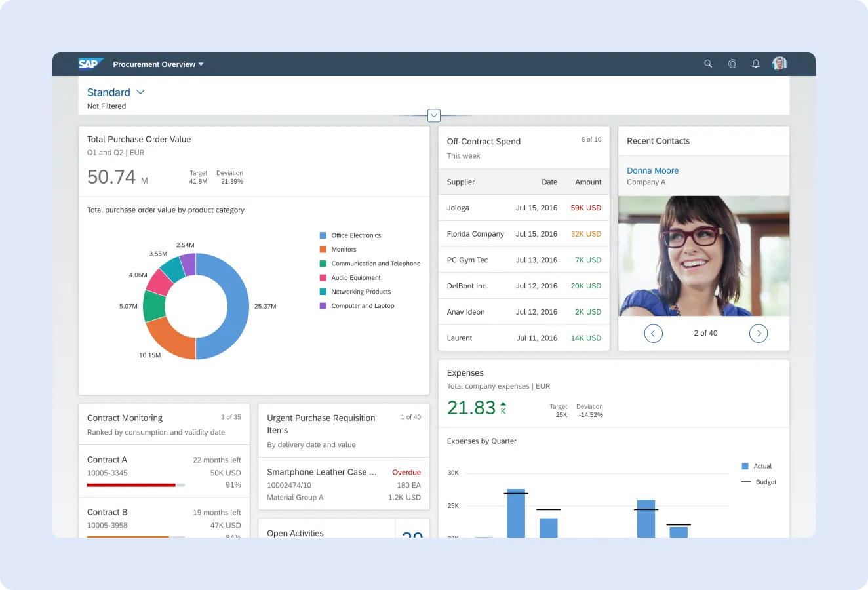
Task: Click Donna Moore's photo
Action: (703, 256)
